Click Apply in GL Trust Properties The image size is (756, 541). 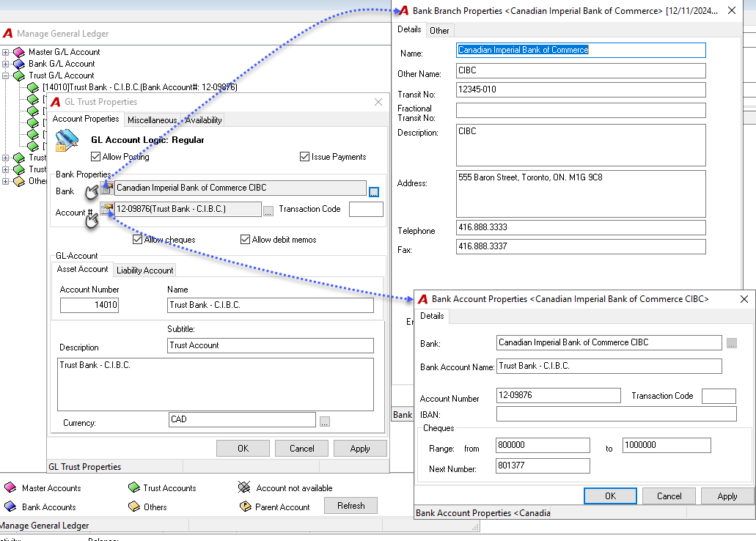click(x=360, y=449)
